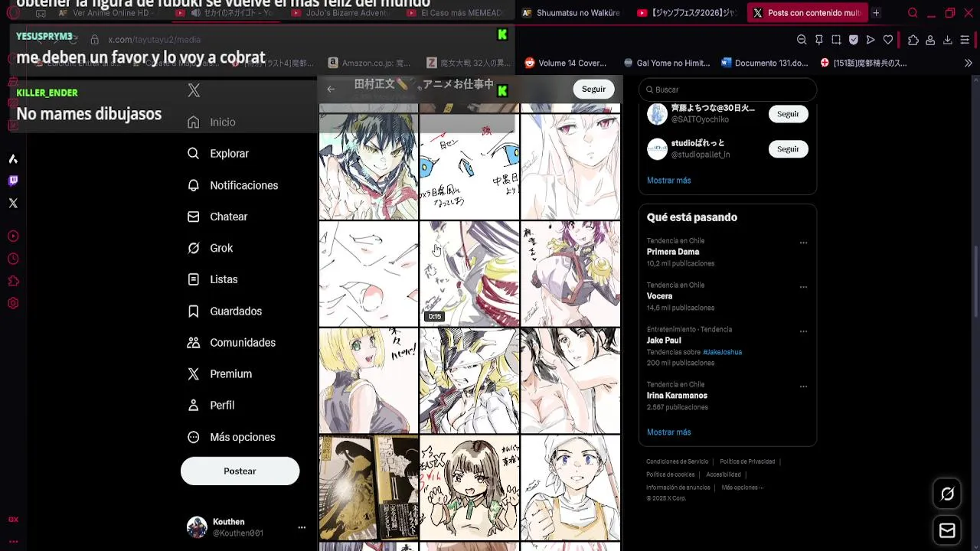
Task: Click the snapshot capture toolbar icon
Action: [x=836, y=40]
